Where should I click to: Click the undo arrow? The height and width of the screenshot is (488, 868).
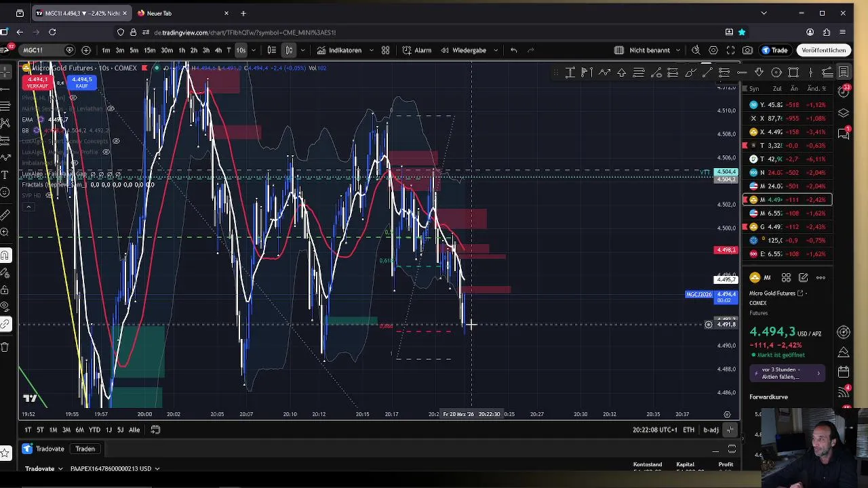(513, 50)
